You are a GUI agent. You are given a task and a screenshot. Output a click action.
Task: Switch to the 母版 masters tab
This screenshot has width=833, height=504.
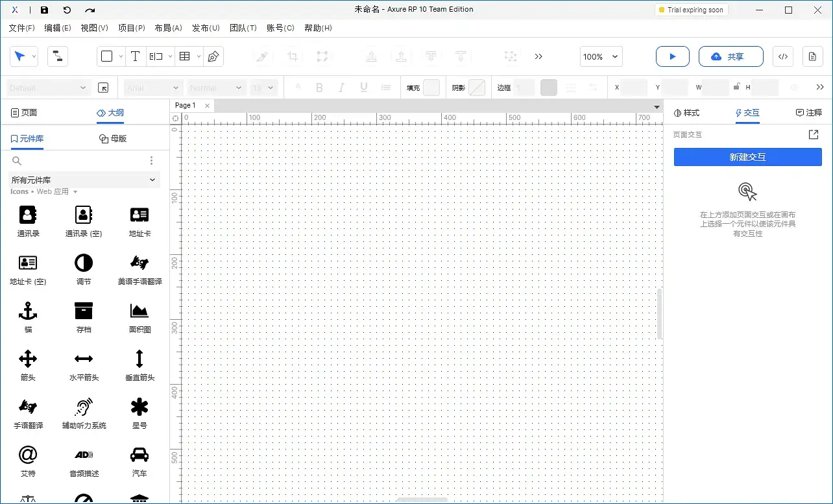pos(112,138)
